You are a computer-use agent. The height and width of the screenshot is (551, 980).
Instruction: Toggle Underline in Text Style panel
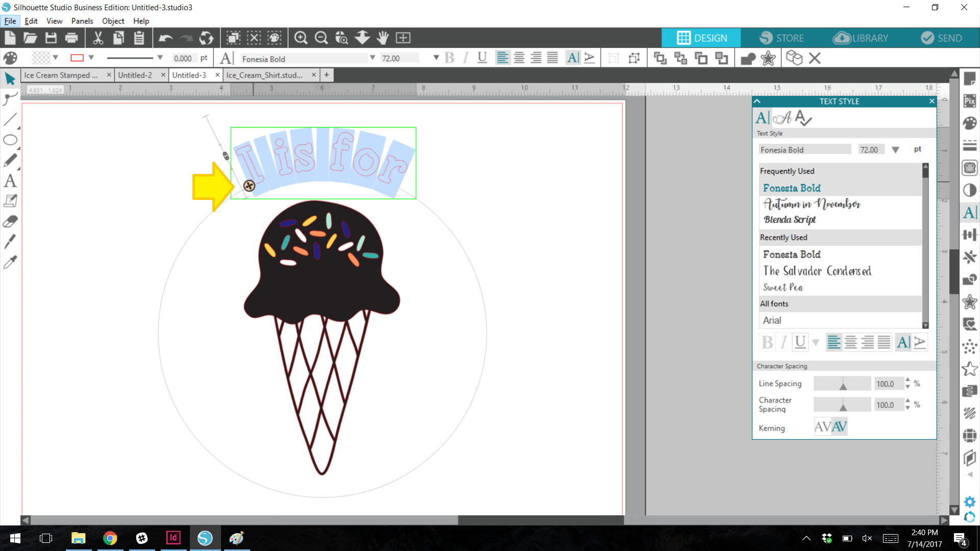click(800, 342)
